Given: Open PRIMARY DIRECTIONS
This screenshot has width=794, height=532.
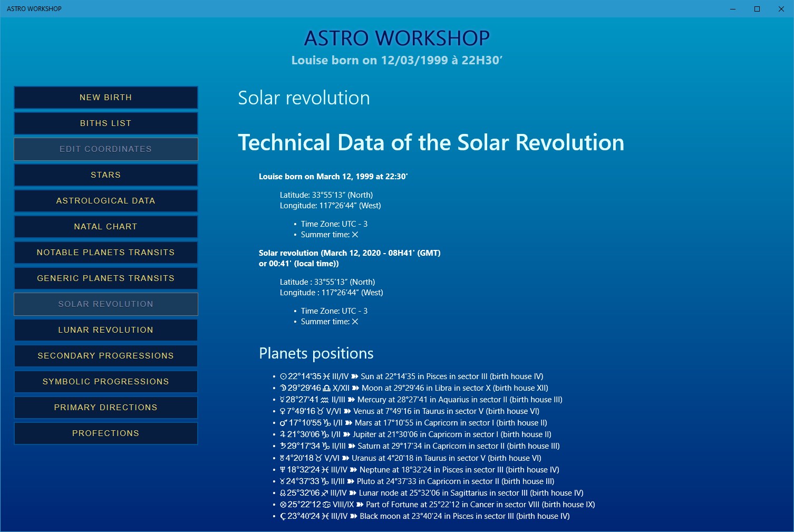Looking at the screenshot, I should point(106,408).
